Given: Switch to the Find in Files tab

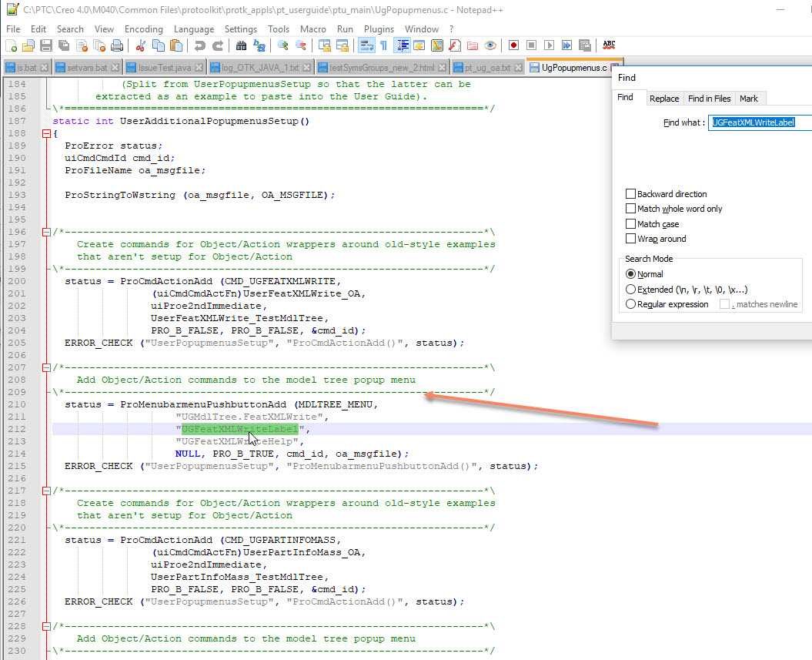Looking at the screenshot, I should tap(709, 99).
